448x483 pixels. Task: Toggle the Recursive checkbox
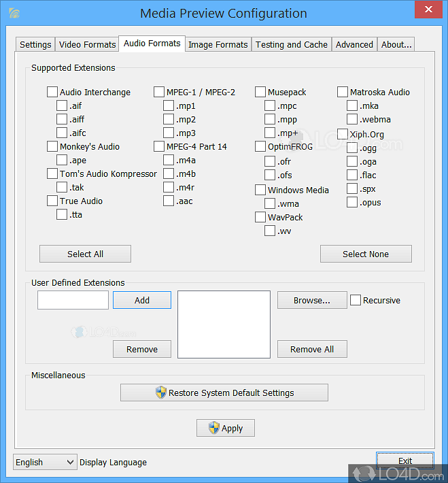click(x=356, y=300)
